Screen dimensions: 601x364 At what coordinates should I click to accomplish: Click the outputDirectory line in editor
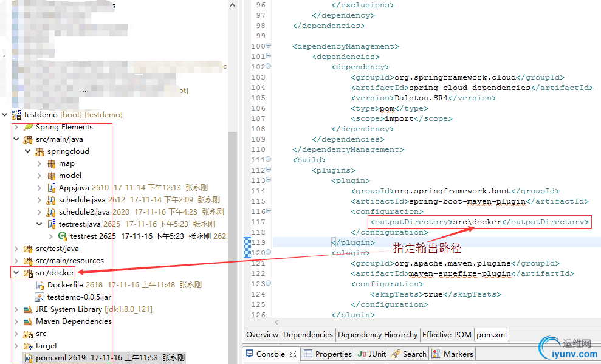[479, 222]
